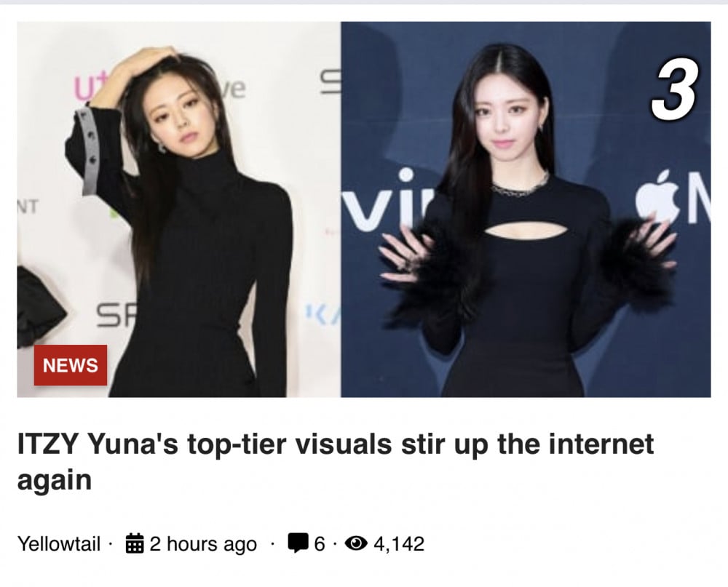728x587 pixels.
Task: Visit the Yellowtail author profile
Action: click(x=58, y=543)
